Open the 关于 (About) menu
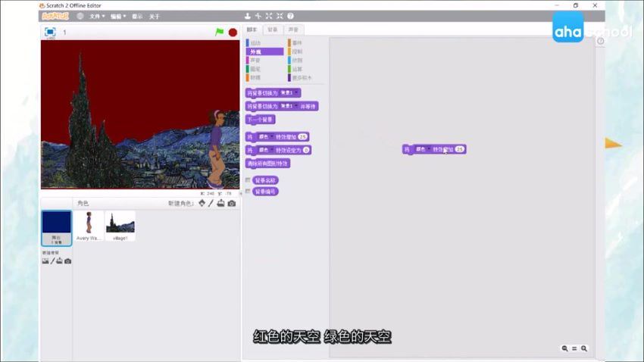The image size is (644, 362). pos(154,17)
